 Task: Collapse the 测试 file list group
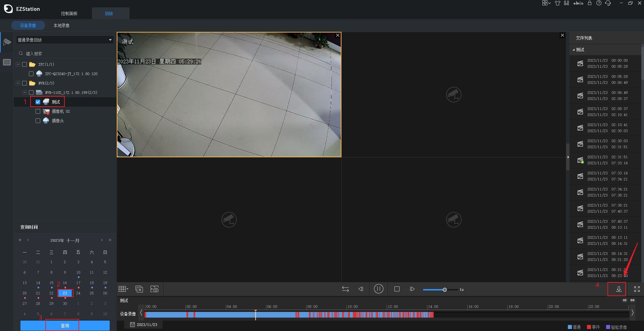[x=574, y=50]
